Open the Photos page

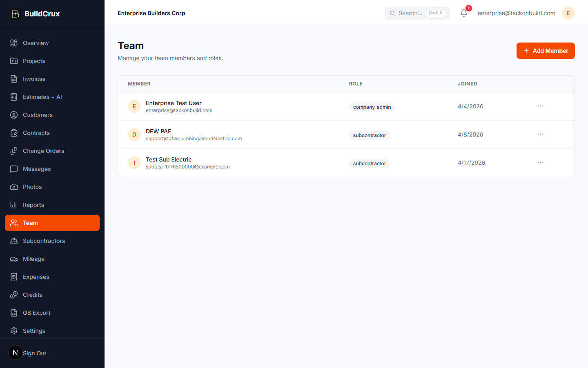pos(52,187)
